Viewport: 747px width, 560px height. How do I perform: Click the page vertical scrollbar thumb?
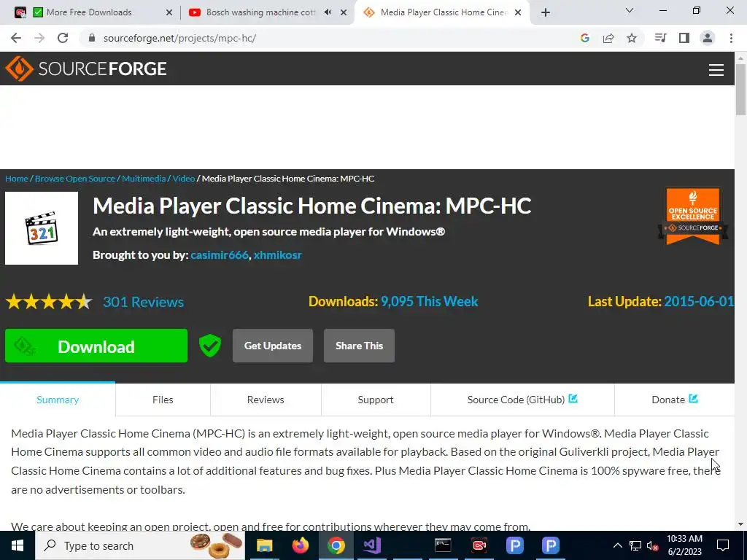pos(740,89)
